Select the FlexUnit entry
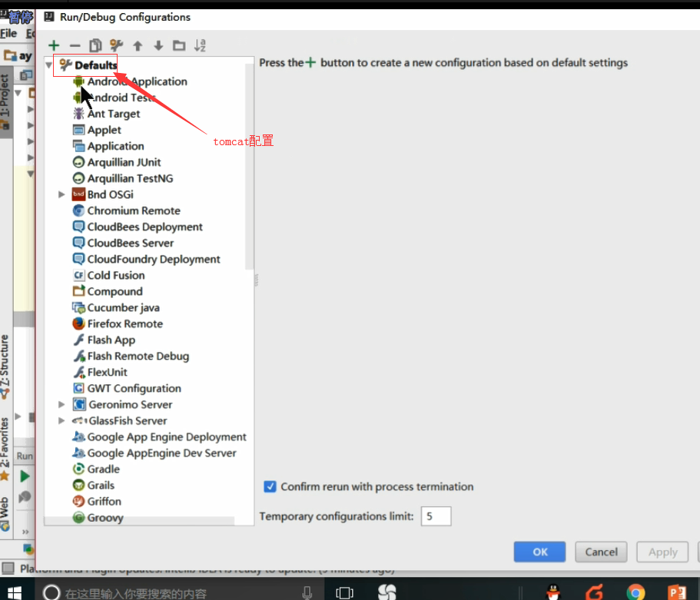The image size is (700, 600). [x=107, y=372]
